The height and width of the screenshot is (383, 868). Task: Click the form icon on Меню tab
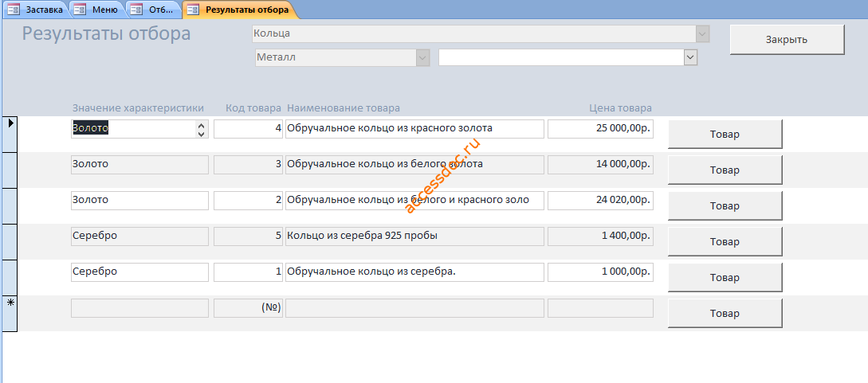[x=81, y=10]
